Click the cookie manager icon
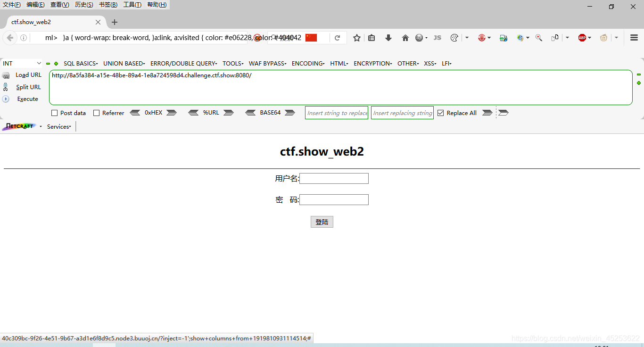 (x=454, y=37)
